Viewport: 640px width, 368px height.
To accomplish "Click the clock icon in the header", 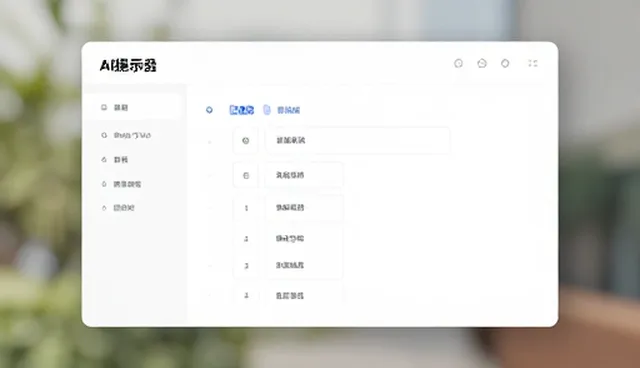I will coord(458,63).
